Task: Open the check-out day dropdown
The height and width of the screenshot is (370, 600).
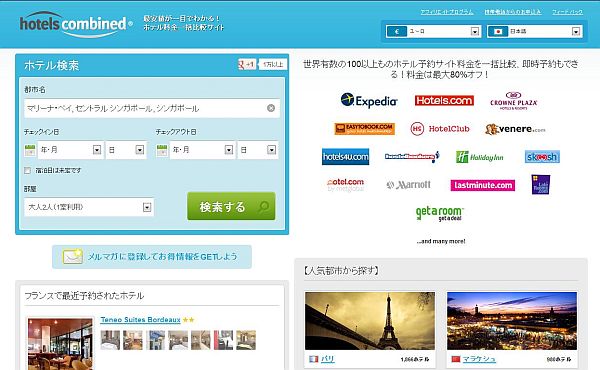Action: click(258, 150)
